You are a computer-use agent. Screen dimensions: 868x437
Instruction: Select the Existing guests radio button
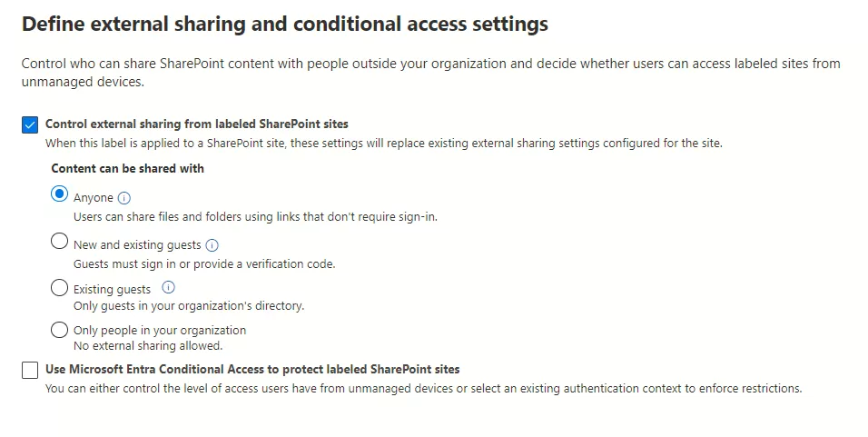[x=60, y=288]
